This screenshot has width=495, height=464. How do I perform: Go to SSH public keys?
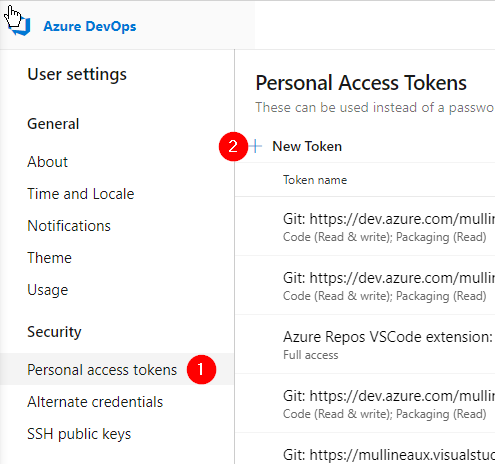click(79, 434)
